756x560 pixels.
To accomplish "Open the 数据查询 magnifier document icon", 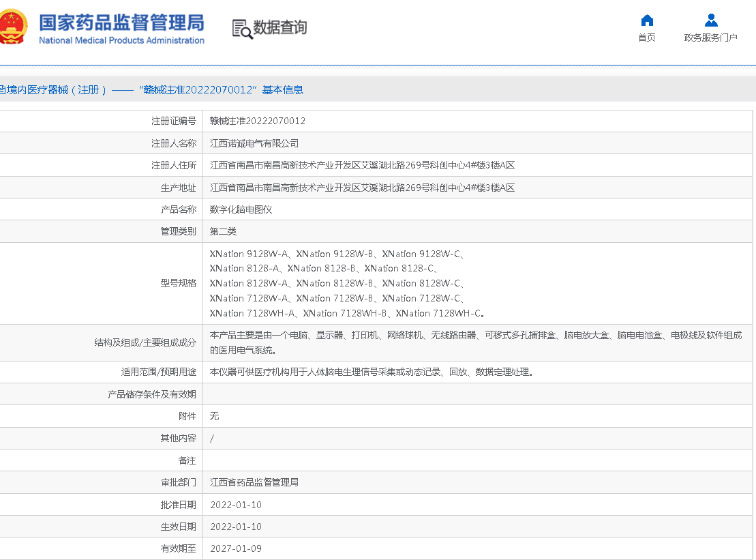I will 242,29.
